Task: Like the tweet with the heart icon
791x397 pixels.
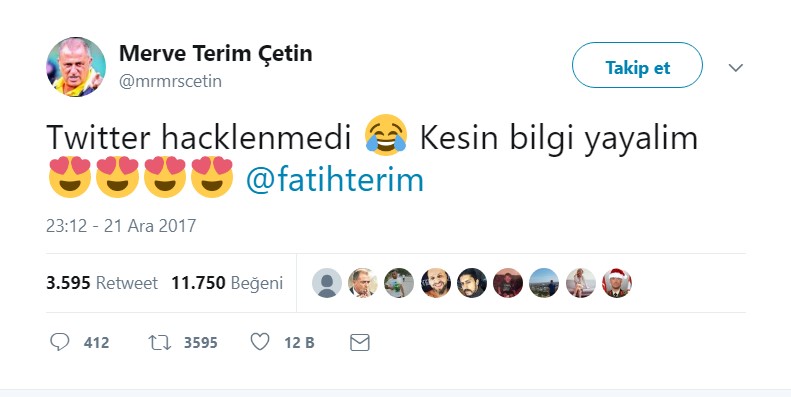Action: tap(260, 343)
